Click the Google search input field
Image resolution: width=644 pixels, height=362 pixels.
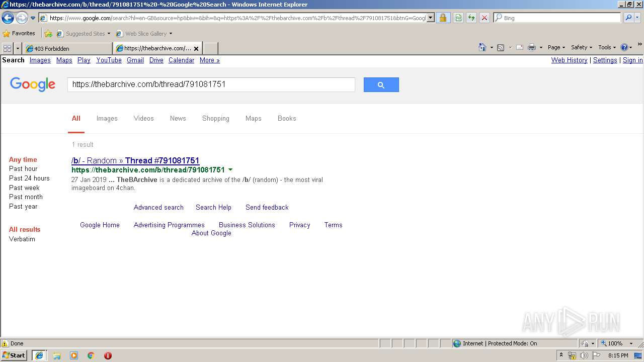click(211, 84)
